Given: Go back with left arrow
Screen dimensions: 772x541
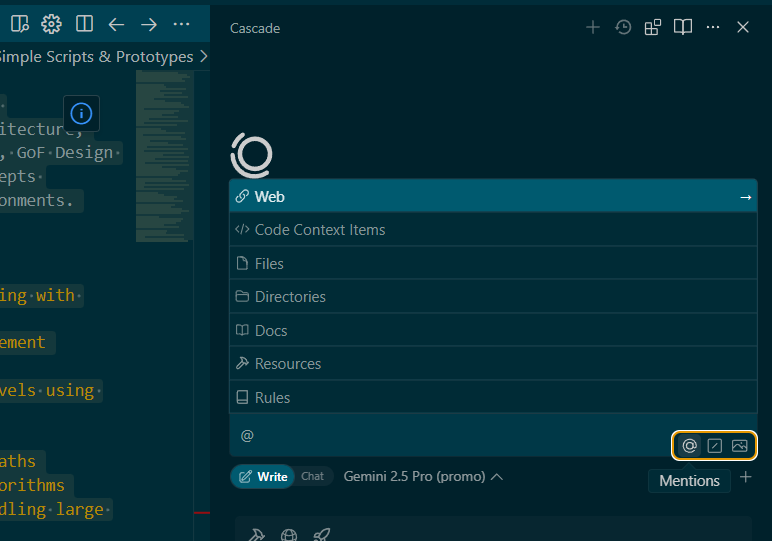Looking at the screenshot, I should [116, 24].
